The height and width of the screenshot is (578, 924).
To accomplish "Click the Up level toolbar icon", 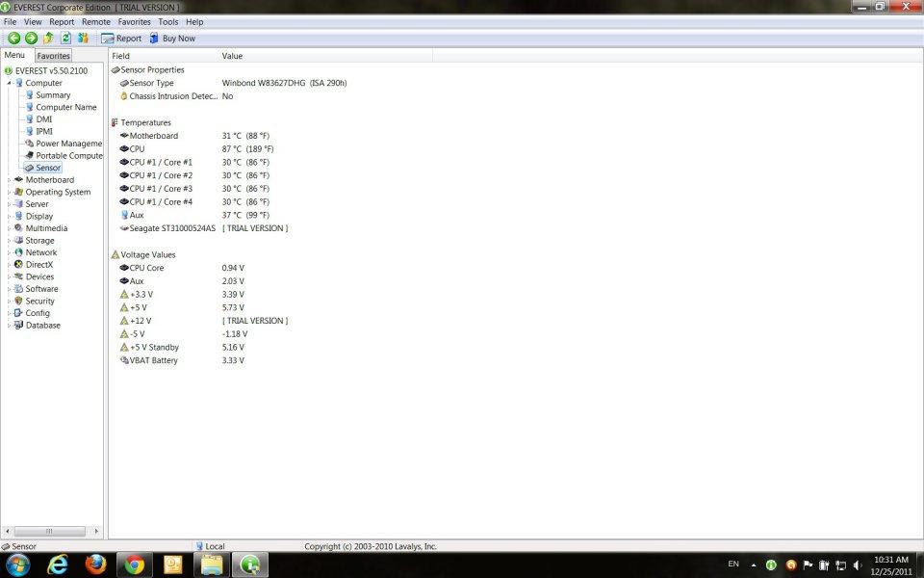I will (x=48, y=39).
